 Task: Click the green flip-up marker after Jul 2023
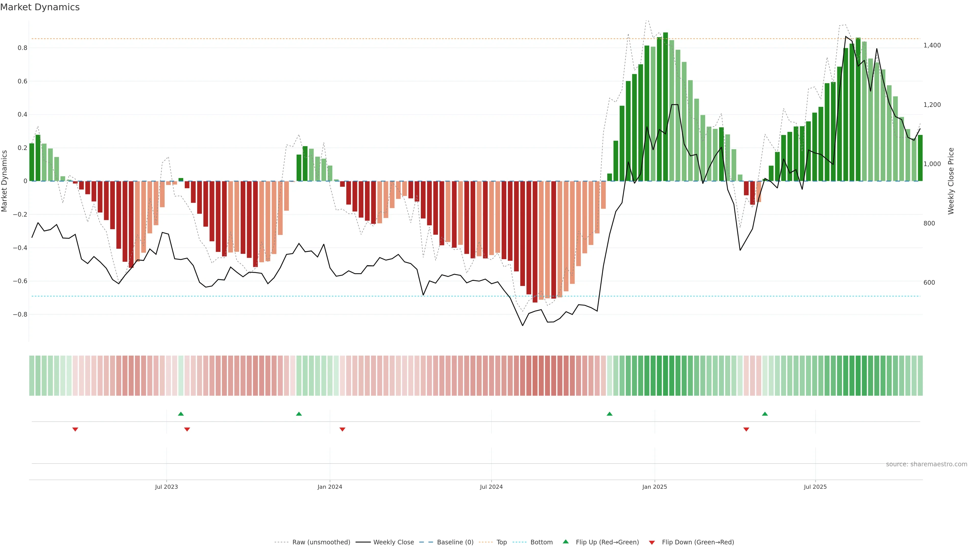[181, 414]
